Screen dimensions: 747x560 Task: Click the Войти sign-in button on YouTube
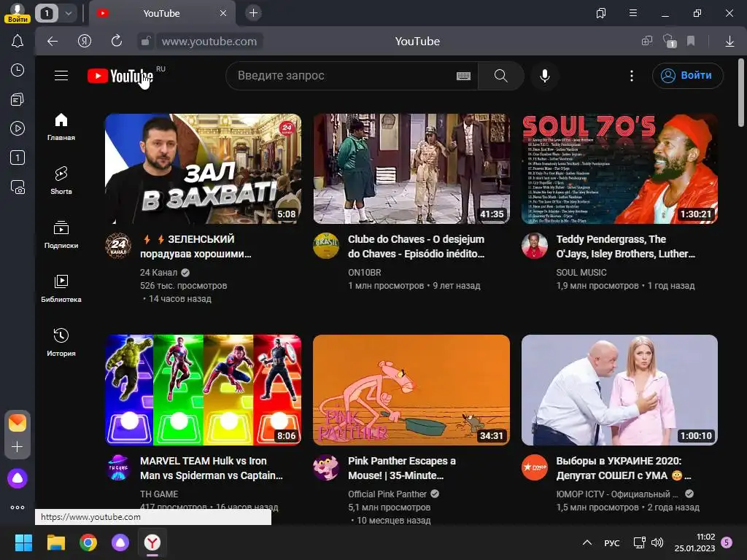687,75
